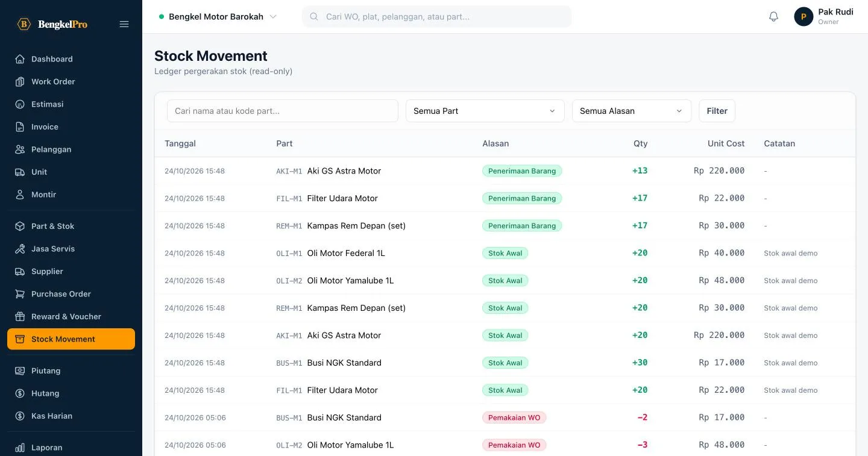This screenshot has height=456, width=868.
Task: Open Kas Harian menu item
Action: [x=71, y=416]
